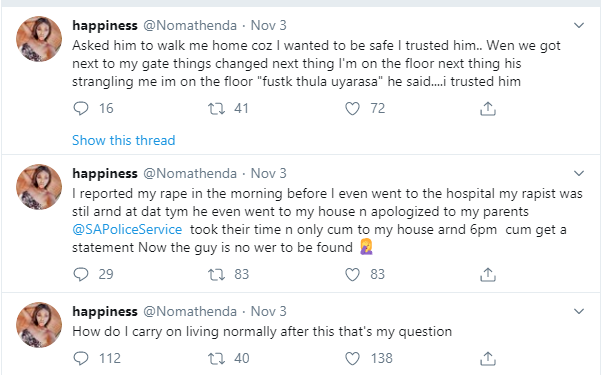Retweet the tweet with 40 retweets
The image size is (616, 375).
pos(216,358)
